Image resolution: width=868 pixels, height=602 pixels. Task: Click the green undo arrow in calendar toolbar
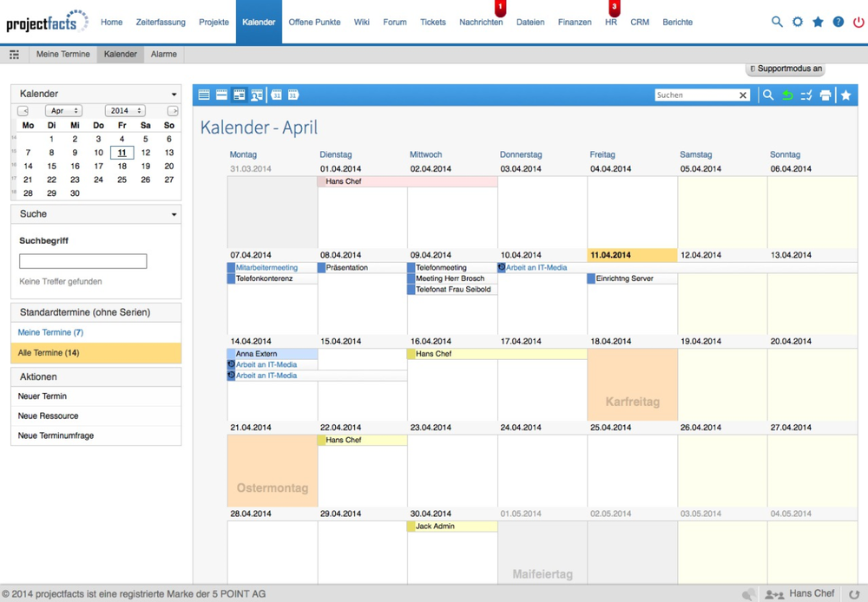pos(787,95)
